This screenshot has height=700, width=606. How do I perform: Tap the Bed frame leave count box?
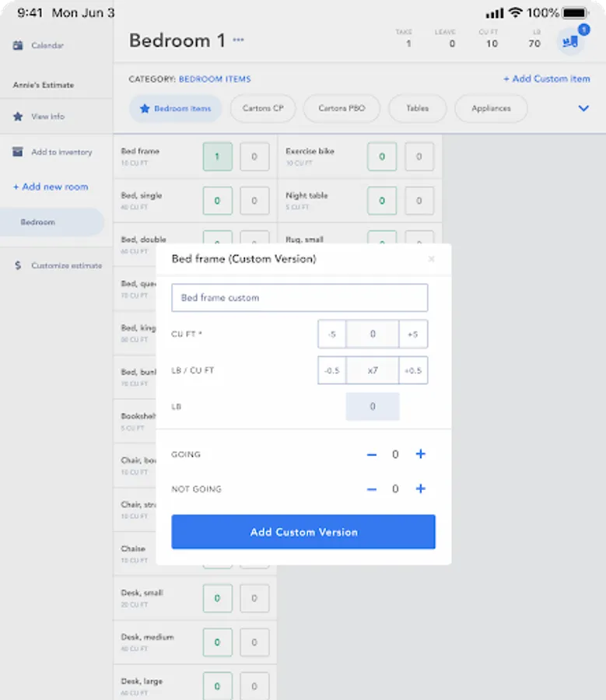(254, 156)
